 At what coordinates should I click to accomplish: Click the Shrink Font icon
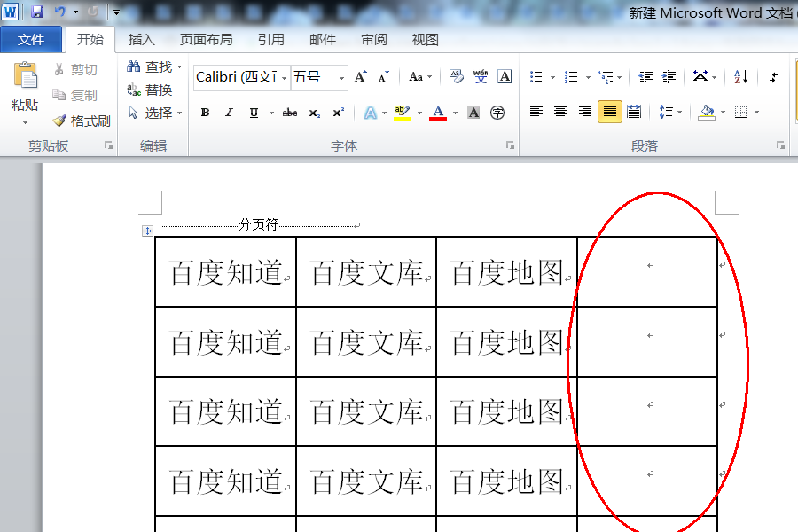click(x=384, y=77)
